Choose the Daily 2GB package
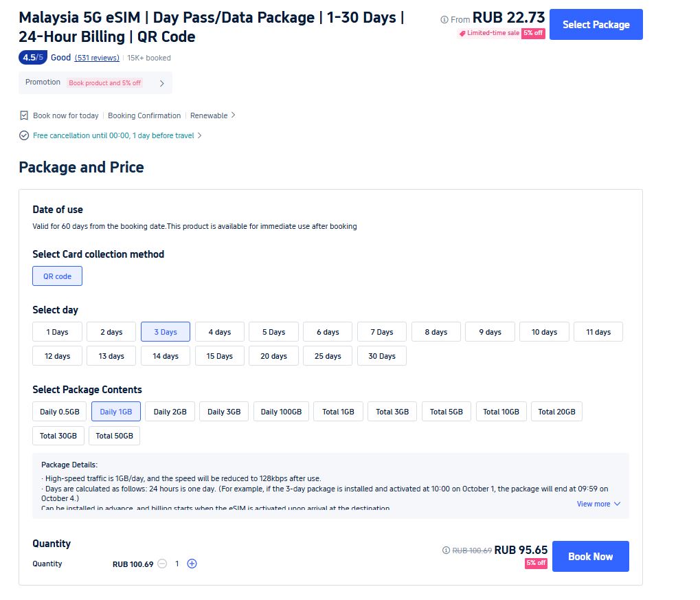This screenshot has width=700, height=600. coord(170,412)
